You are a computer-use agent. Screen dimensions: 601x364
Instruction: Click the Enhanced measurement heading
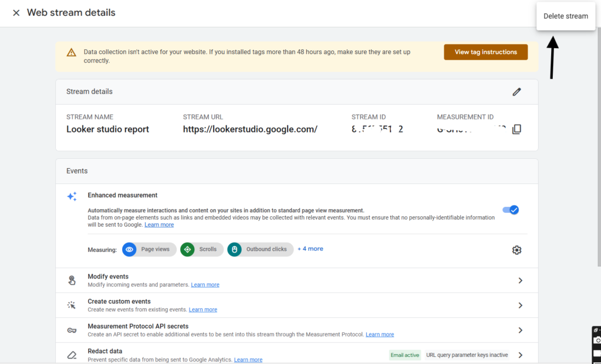[x=123, y=195]
